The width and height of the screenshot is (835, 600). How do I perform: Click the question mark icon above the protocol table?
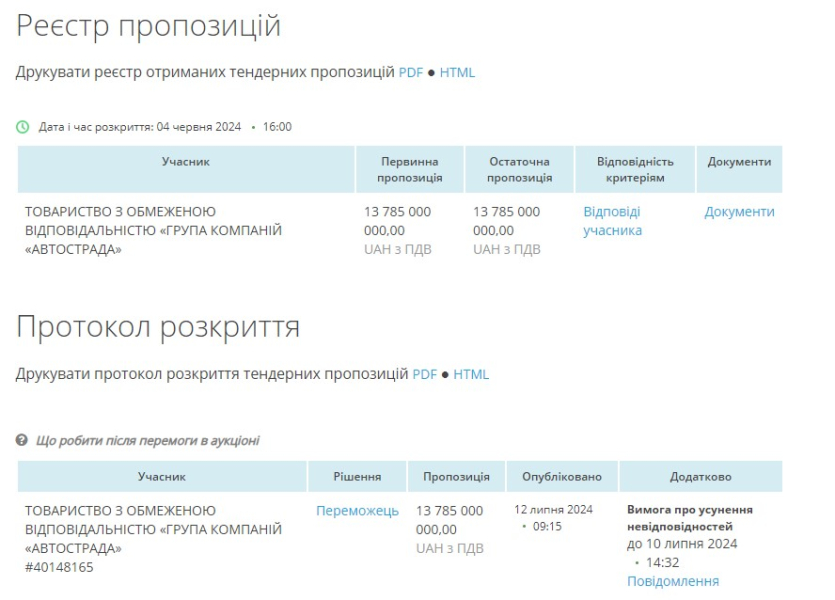(x=23, y=441)
